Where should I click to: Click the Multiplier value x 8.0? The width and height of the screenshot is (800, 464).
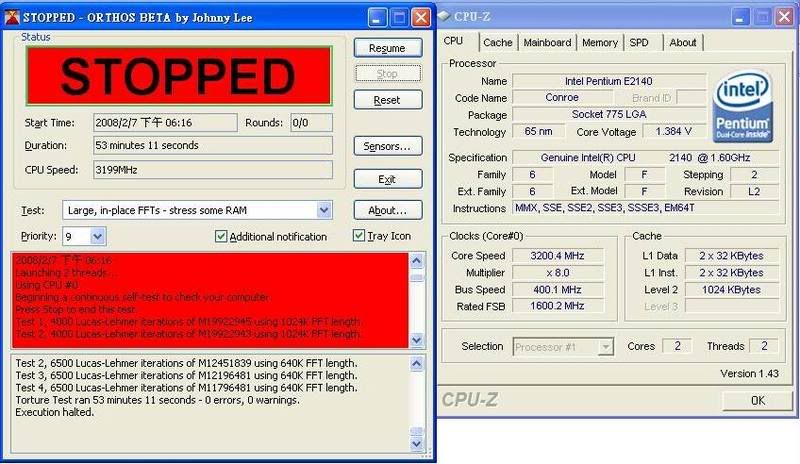pos(557,273)
